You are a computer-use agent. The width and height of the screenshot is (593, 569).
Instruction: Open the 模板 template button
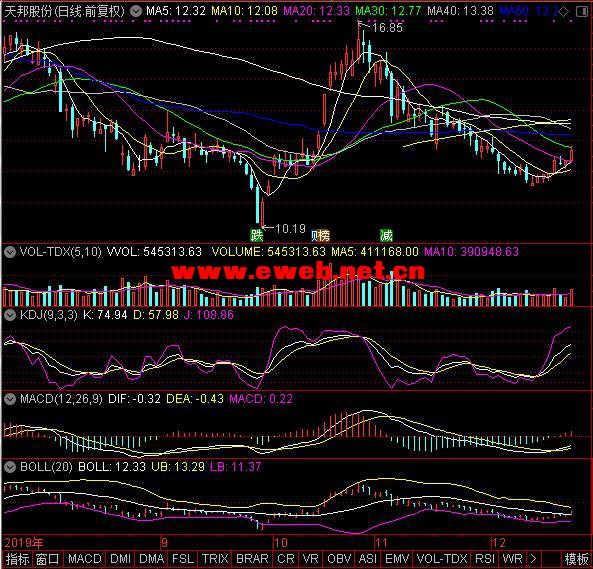576,559
